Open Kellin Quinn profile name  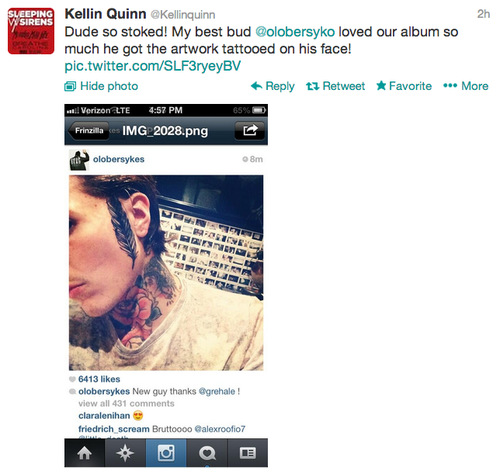coord(105,14)
